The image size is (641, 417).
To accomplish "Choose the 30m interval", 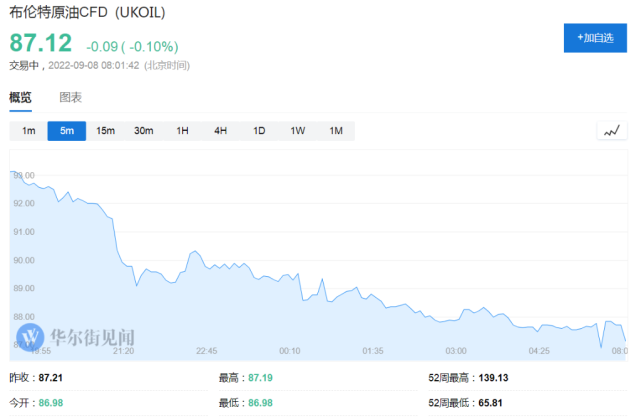I will coord(143,131).
